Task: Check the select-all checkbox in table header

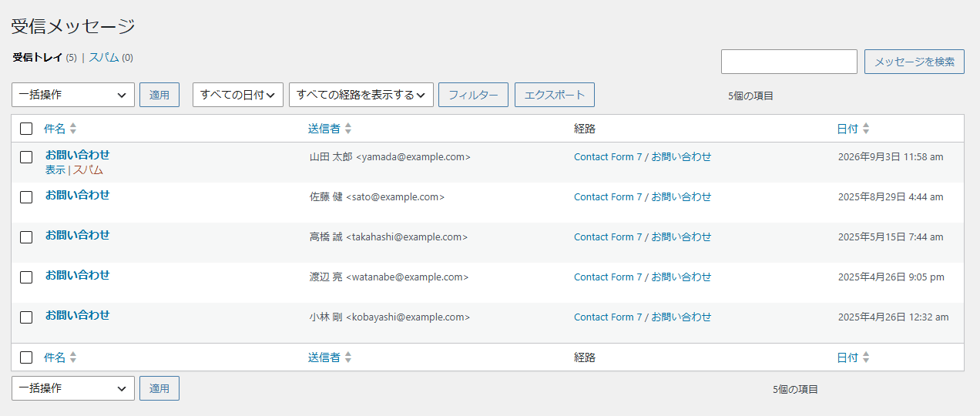Action: point(26,129)
